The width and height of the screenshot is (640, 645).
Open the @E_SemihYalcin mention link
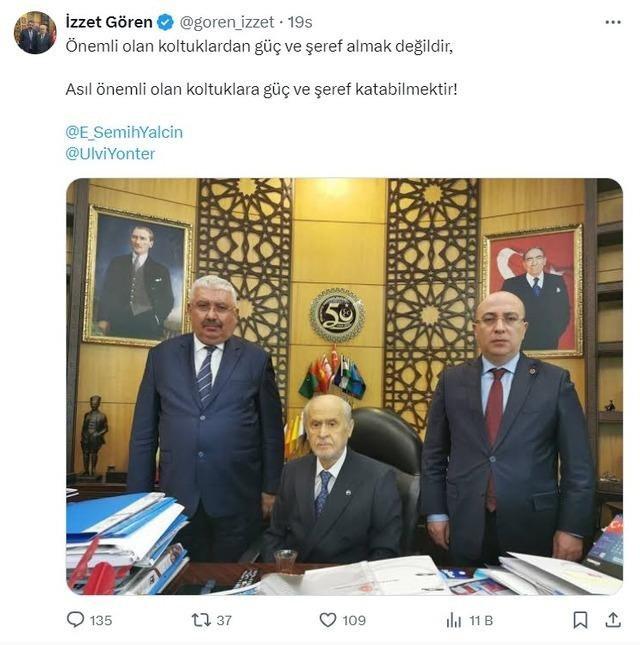click(x=124, y=132)
